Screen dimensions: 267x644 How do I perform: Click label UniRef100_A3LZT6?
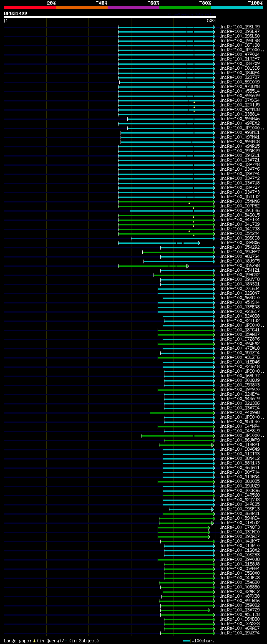(x=239, y=357)
